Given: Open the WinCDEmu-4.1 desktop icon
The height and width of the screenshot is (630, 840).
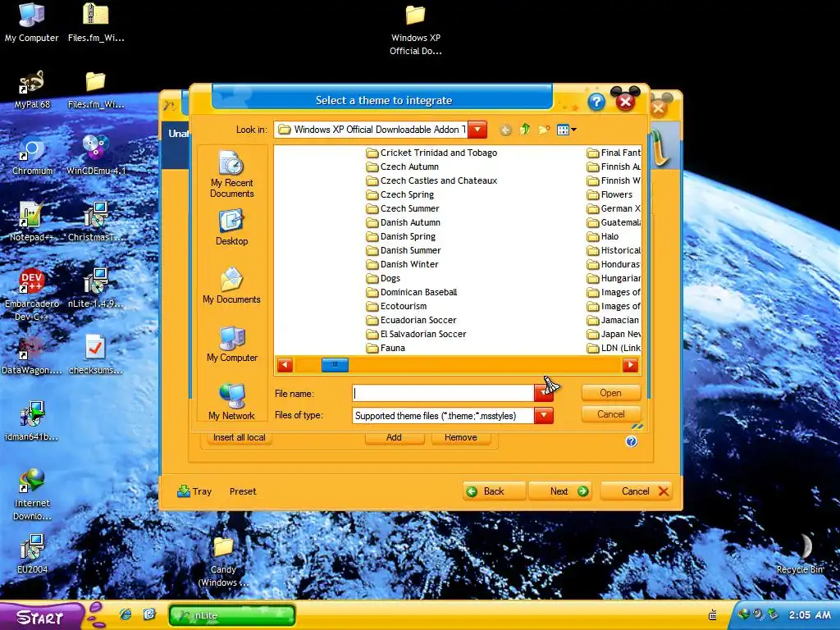Looking at the screenshot, I should pos(96,156).
